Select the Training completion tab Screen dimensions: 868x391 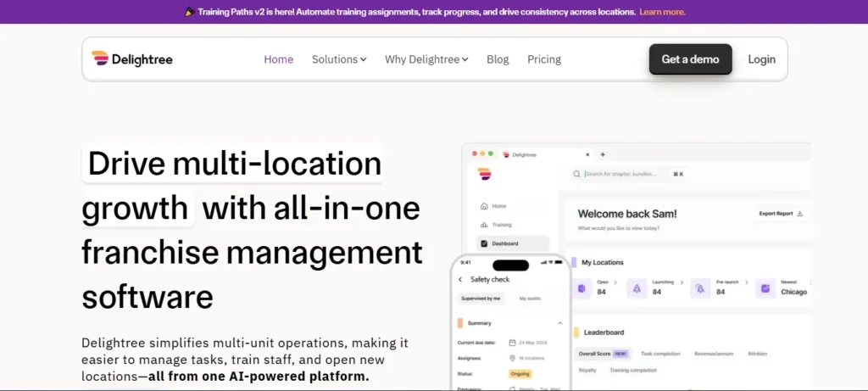633,370
